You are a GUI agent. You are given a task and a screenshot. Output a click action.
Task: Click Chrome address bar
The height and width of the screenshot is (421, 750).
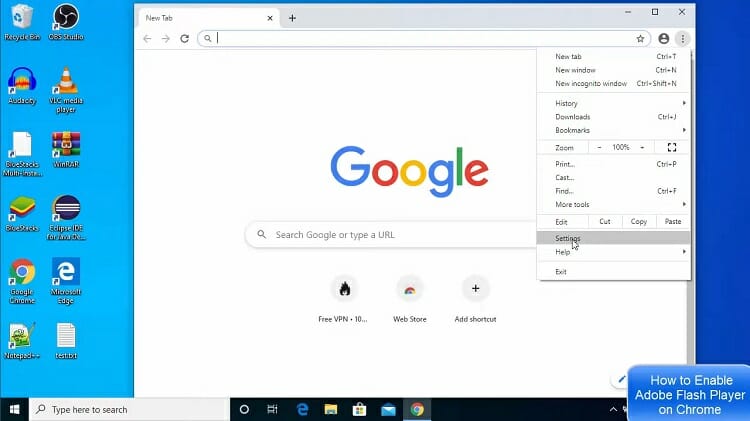[423, 39]
